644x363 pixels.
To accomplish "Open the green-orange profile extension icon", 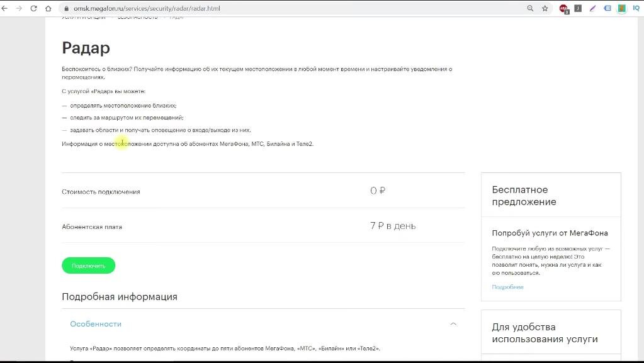I will click(x=622, y=8).
